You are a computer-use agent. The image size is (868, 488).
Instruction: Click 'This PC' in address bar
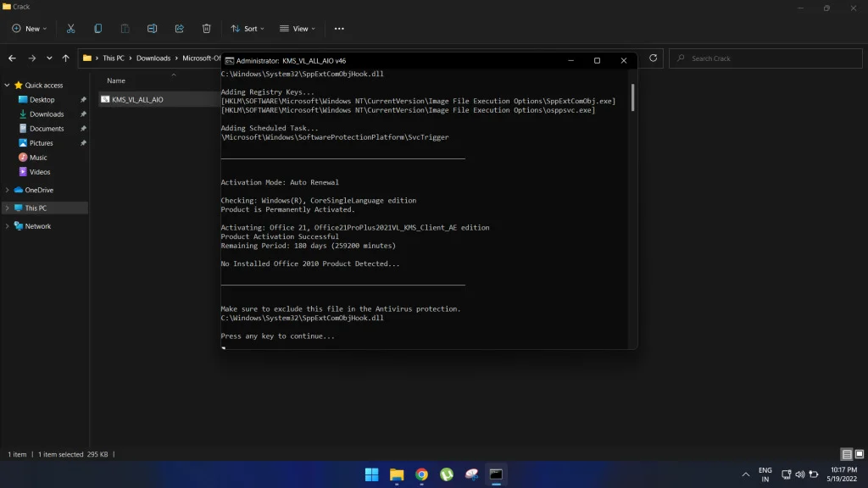click(x=114, y=58)
